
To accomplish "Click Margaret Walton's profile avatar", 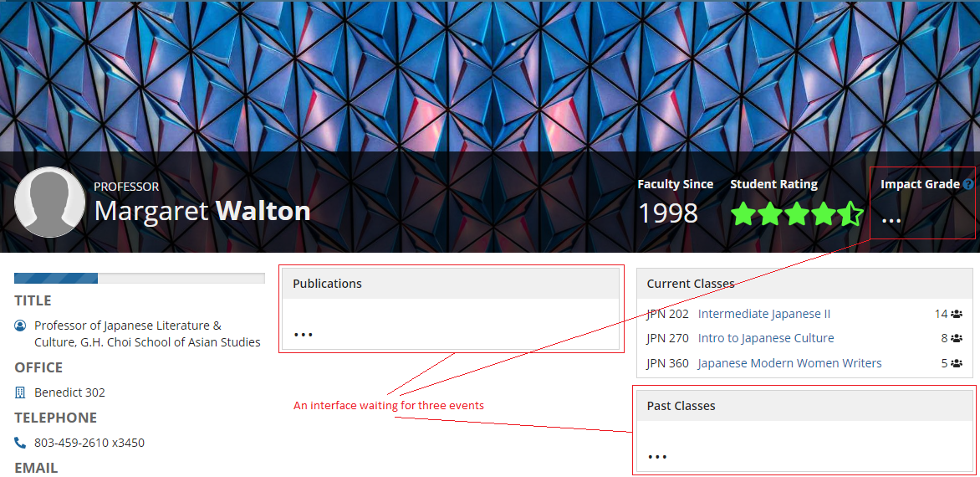I will (50, 203).
